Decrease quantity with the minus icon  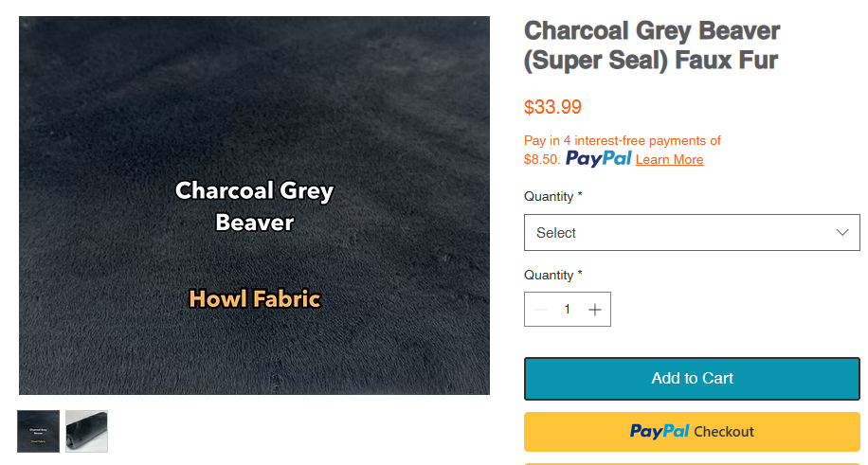(541, 310)
